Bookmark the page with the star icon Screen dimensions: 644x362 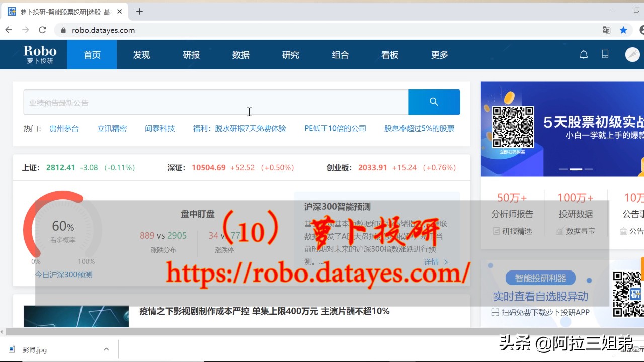tap(623, 30)
